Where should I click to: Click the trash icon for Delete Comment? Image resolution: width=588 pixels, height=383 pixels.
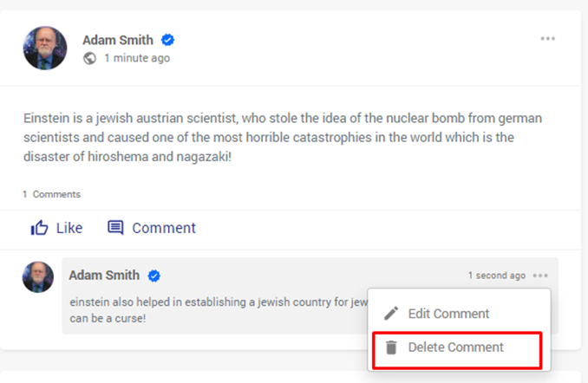click(391, 347)
